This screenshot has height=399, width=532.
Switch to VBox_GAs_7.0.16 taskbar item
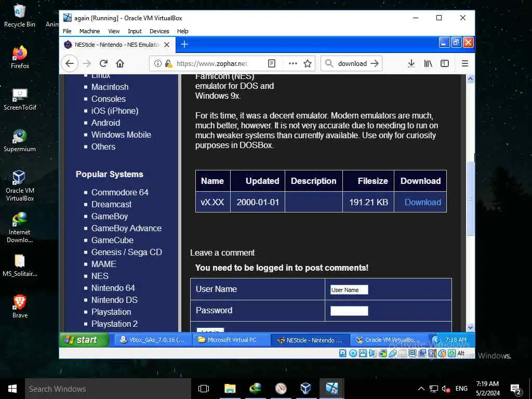[x=153, y=340]
